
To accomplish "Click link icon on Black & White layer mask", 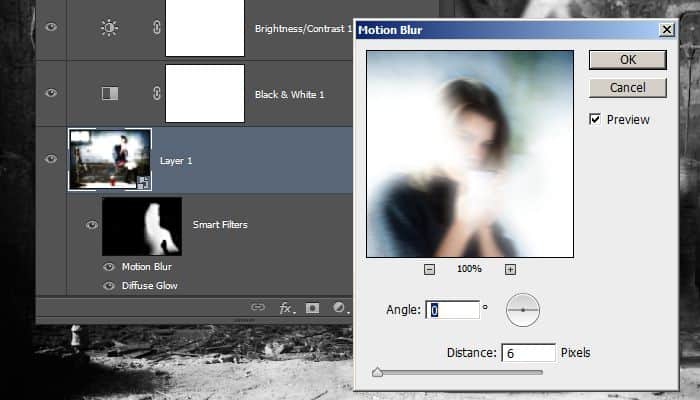I will (157, 93).
